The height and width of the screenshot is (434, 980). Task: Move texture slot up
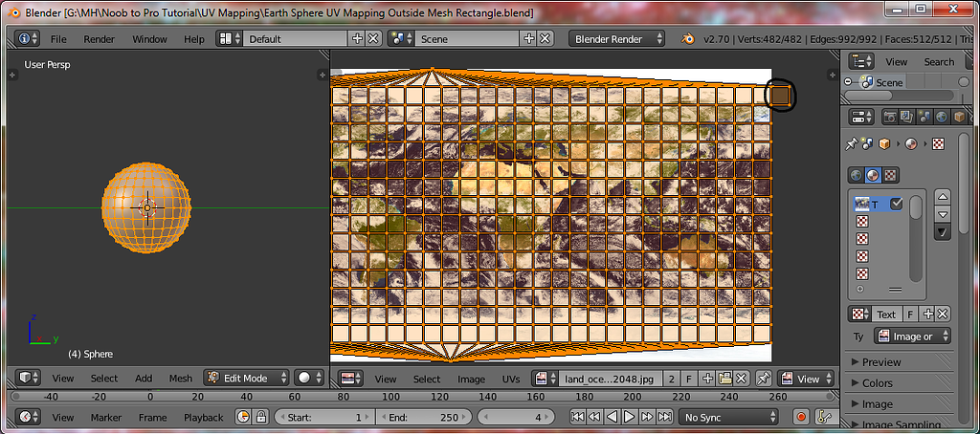click(943, 197)
